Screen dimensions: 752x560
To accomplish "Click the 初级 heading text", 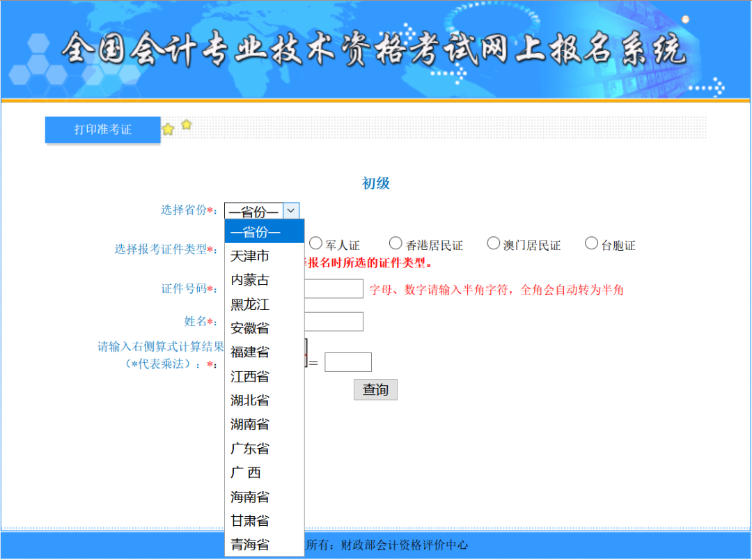I will (376, 183).
